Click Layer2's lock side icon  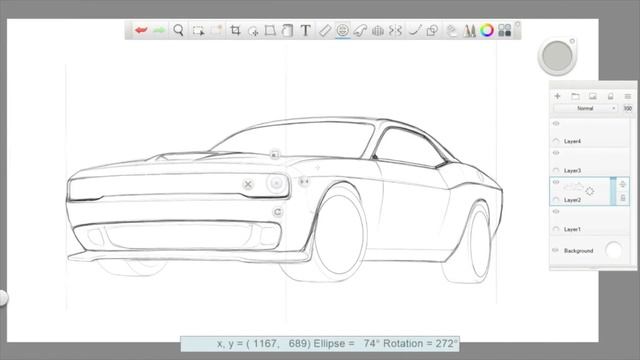(x=623, y=198)
